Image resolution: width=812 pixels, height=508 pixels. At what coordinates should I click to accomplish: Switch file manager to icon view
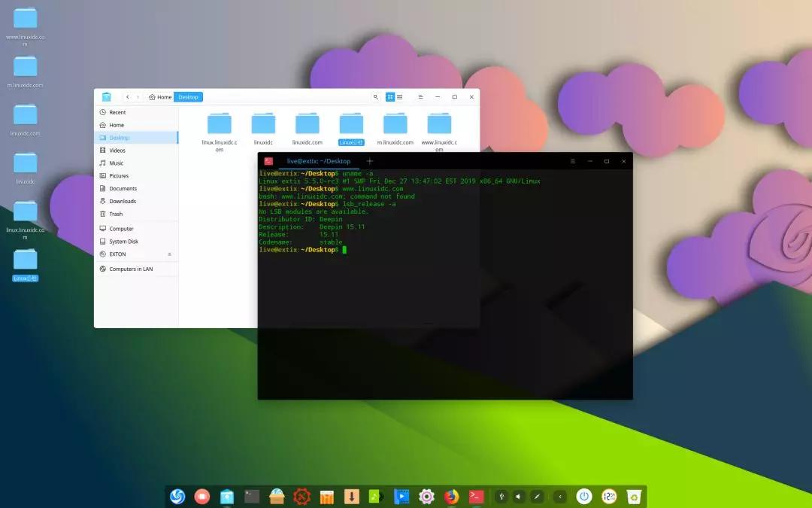click(390, 97)
